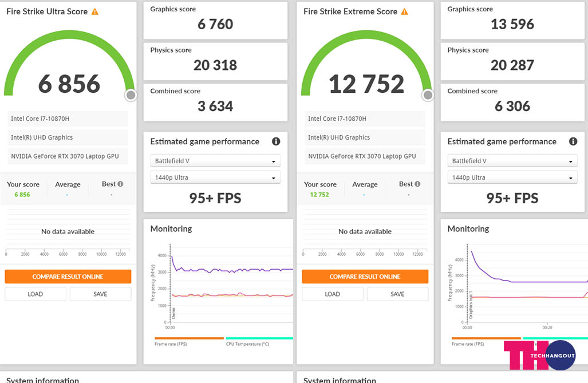Image resolution: width=588 pixels, height=383 pixels.
Task: Open info icon in Extreme game performance
Action: tap(573, 141)
